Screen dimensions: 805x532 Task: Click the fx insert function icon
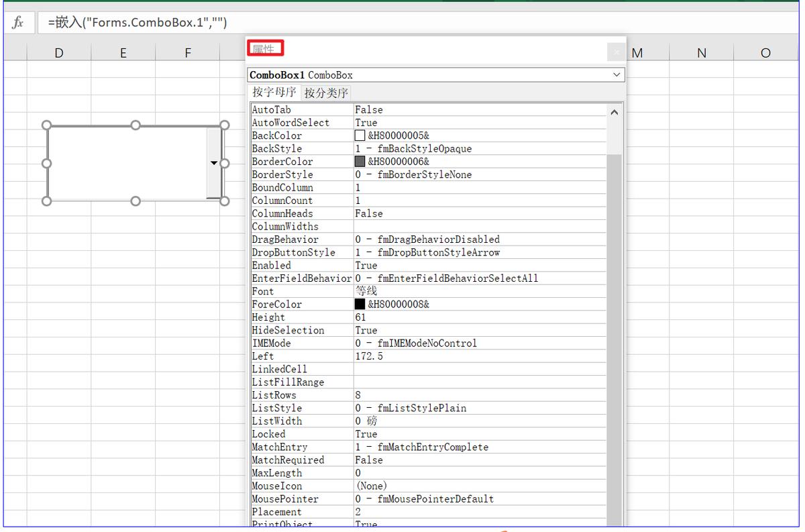point(18,22)
